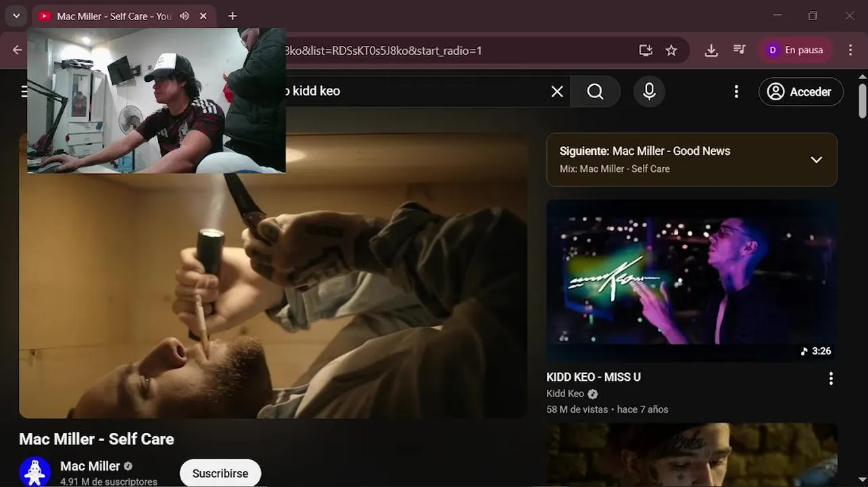This screenshot has width=868, height=487.
Task: Open the media controls icon in toolbar
Action: [740, 50]
